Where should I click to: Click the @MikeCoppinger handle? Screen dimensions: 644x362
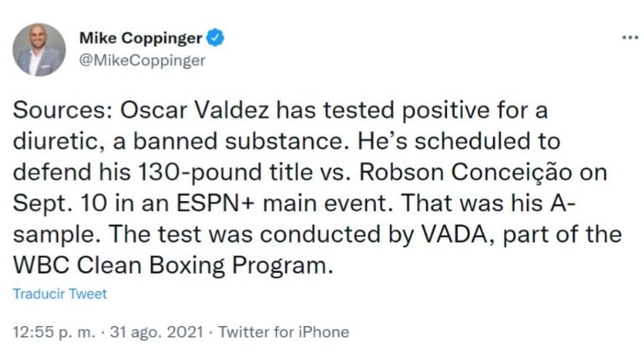click(x=142, y=60)
